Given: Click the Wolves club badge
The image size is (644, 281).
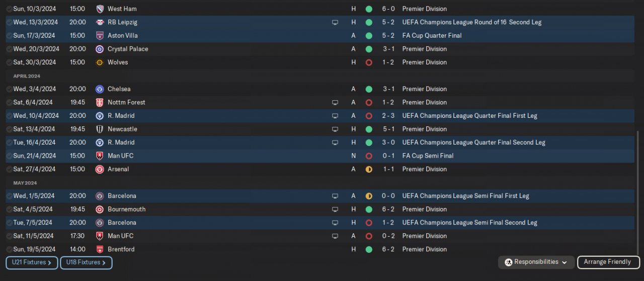Looking at the screenshot, I should [x=100, y=62].
